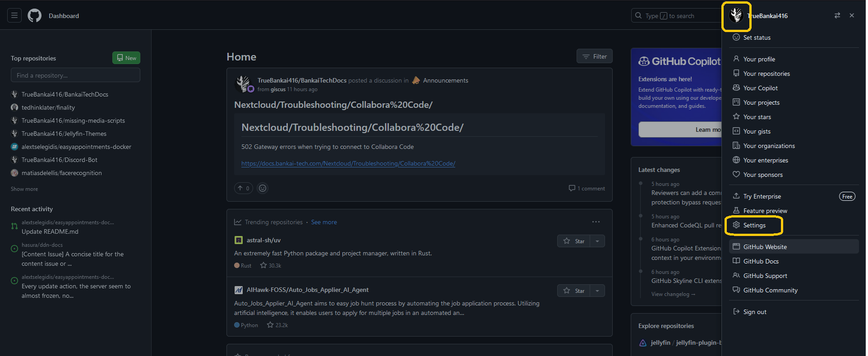Open See more trending repositories link
Image resolution: width=868 pixels, height=356 pixels.
coord(324,222)
